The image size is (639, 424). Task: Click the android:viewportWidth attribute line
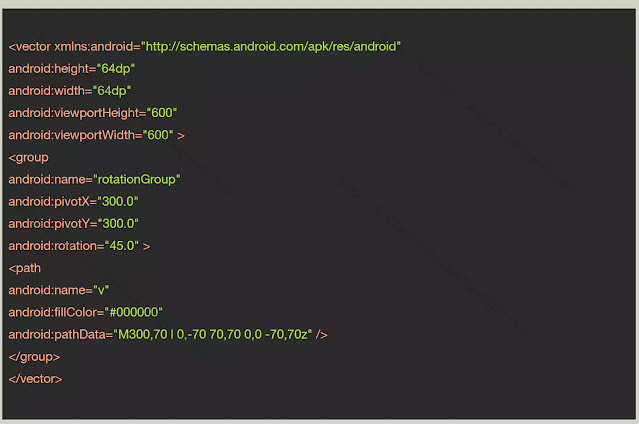(96, 135)
